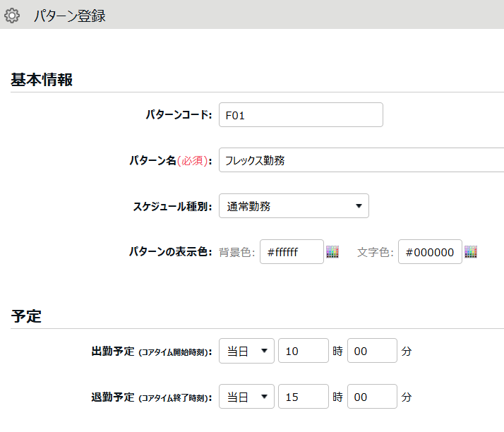The image size is (504, 432).
Task: Expand the スケジュール種別 dropdown
Action: [294, 206]
